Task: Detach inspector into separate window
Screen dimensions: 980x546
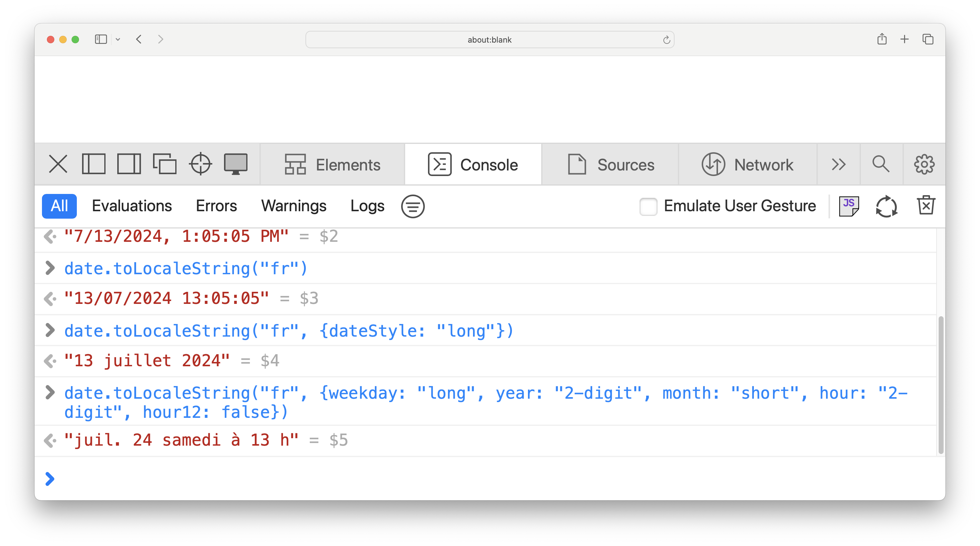Action: point(164,165)
